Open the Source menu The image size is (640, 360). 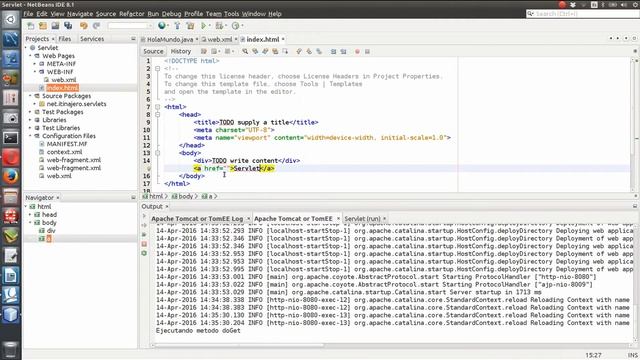[106, 13]
